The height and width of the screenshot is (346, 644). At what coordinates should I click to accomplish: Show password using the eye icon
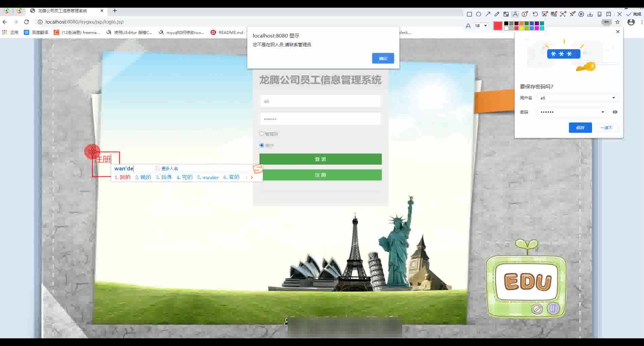(615, 112)
